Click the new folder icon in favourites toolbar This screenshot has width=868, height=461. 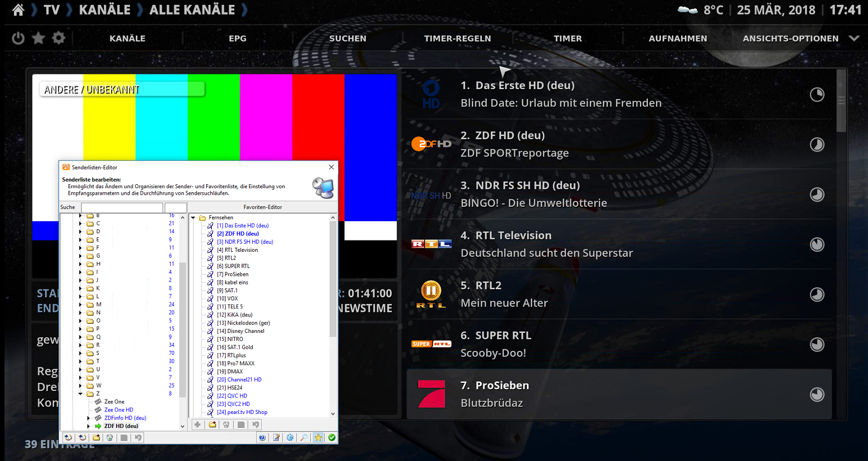pos(213,424)
